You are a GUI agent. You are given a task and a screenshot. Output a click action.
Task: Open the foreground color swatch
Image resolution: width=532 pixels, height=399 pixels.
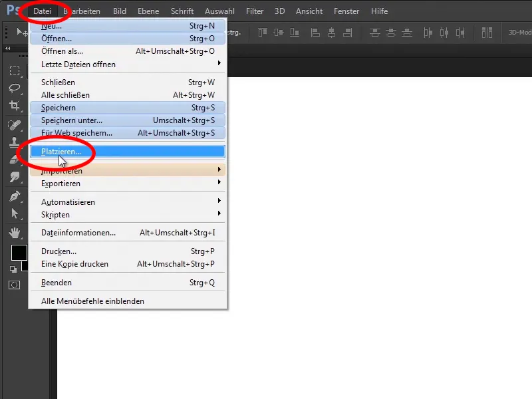coord(19,253)
